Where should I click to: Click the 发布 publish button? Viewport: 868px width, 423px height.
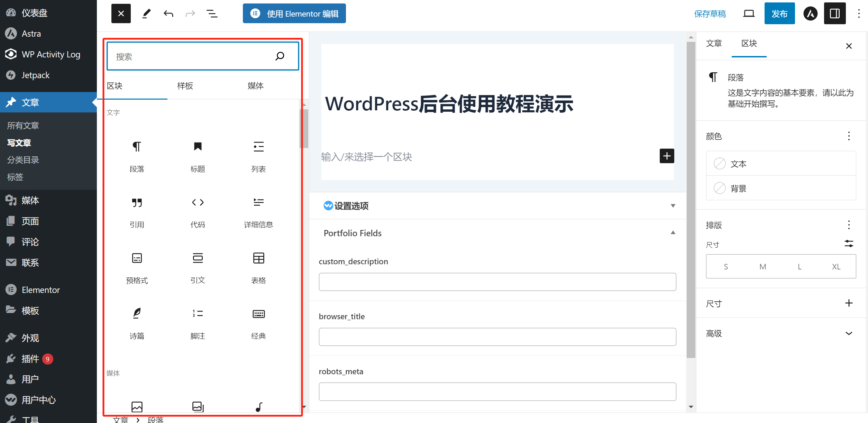[x=779, y=13]
